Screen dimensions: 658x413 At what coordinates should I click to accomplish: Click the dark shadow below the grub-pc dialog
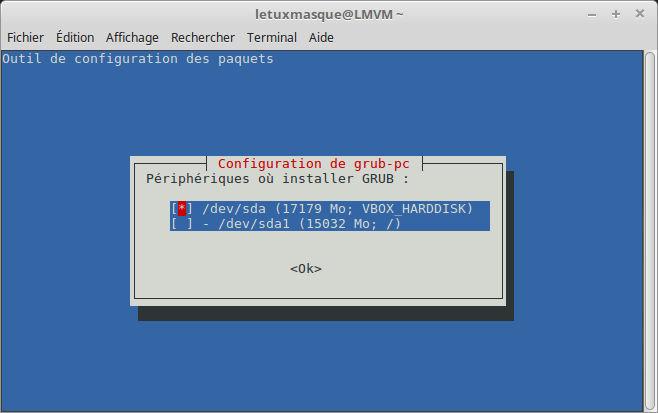coord(326,314)
